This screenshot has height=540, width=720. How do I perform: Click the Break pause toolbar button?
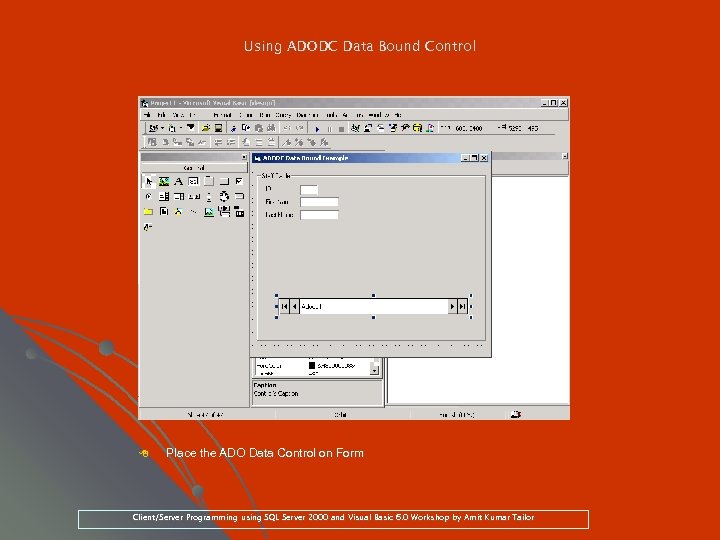click(x=330, y=129)
